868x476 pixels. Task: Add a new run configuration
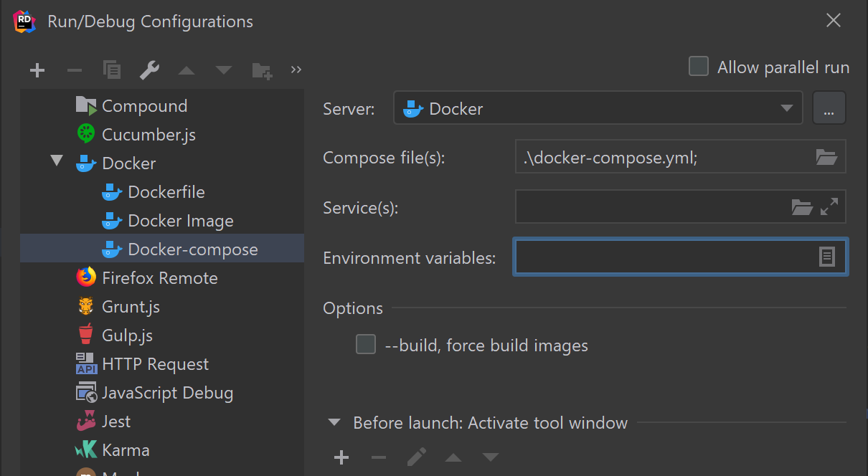tap(37, 70)
